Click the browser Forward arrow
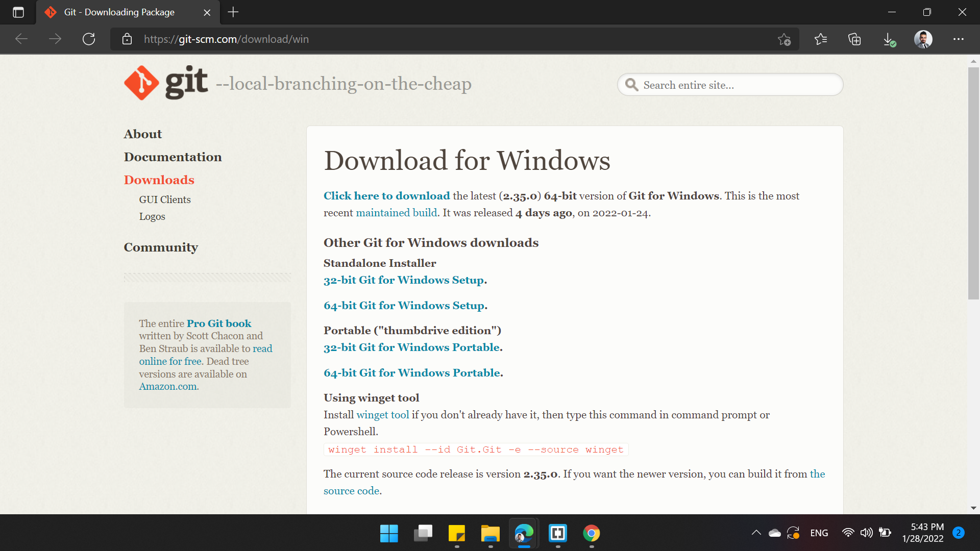Viewport: 980px width, 551px height. 55,39
